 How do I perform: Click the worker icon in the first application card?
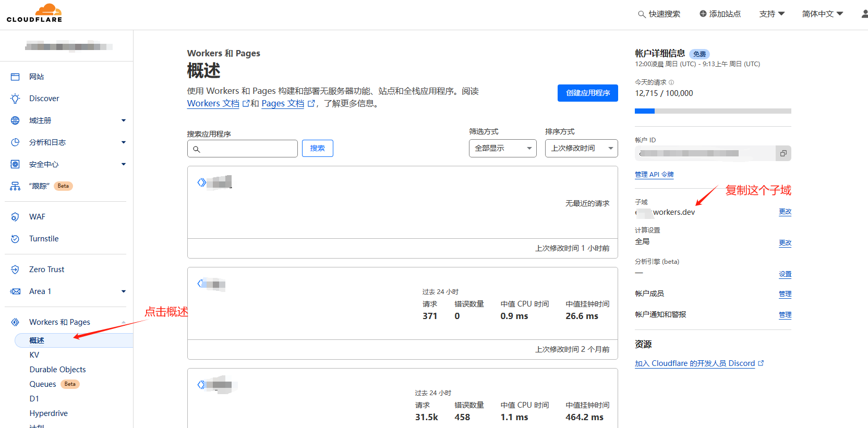[201, 182]
